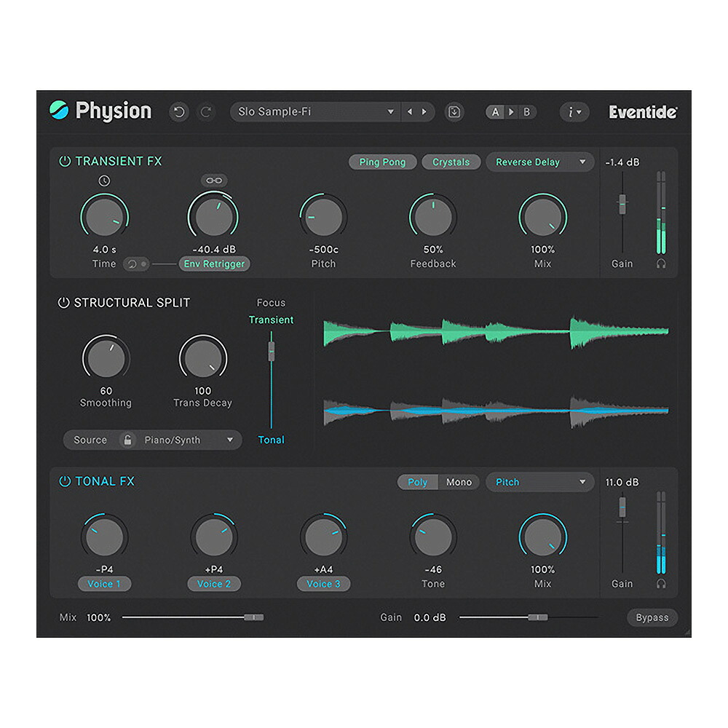Screen dimensions: 728x728
Task: Select the B preset slot
Action: coord(526,112)
